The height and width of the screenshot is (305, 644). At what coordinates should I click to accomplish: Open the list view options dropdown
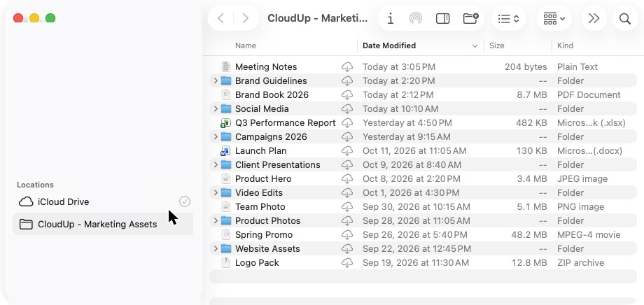click(x=508, y=18)
